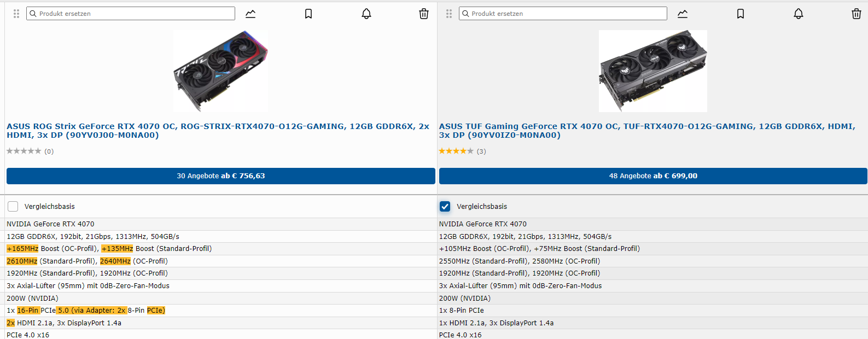
Task: Select right 'NVIDIA GeForce RTX 4070' row
Action: click(x=653, y=224)
